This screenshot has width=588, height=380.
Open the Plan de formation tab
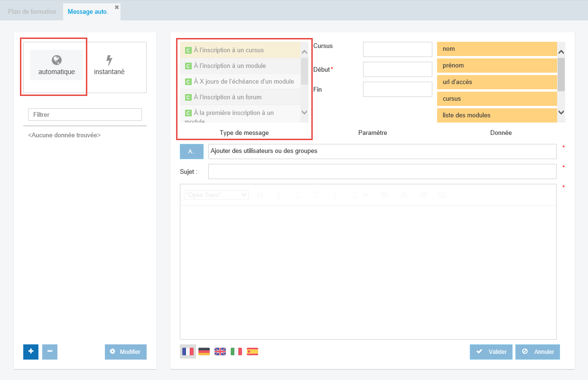pos(32,11)
